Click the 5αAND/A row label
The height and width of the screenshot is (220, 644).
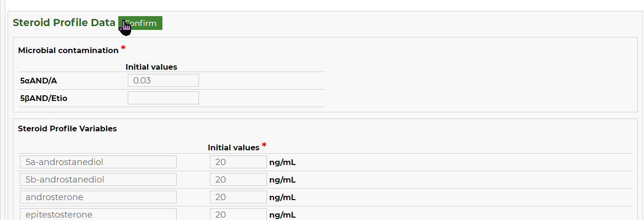[38, 81]
